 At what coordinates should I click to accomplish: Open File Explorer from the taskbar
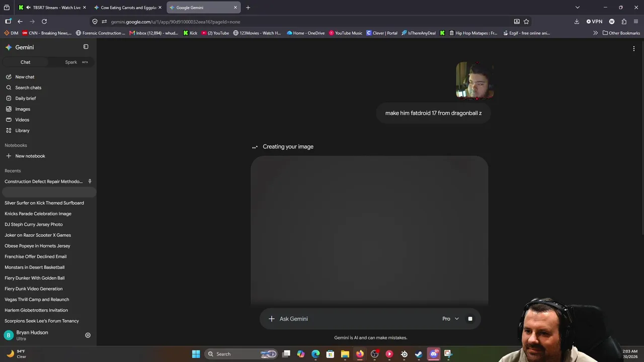345,354
